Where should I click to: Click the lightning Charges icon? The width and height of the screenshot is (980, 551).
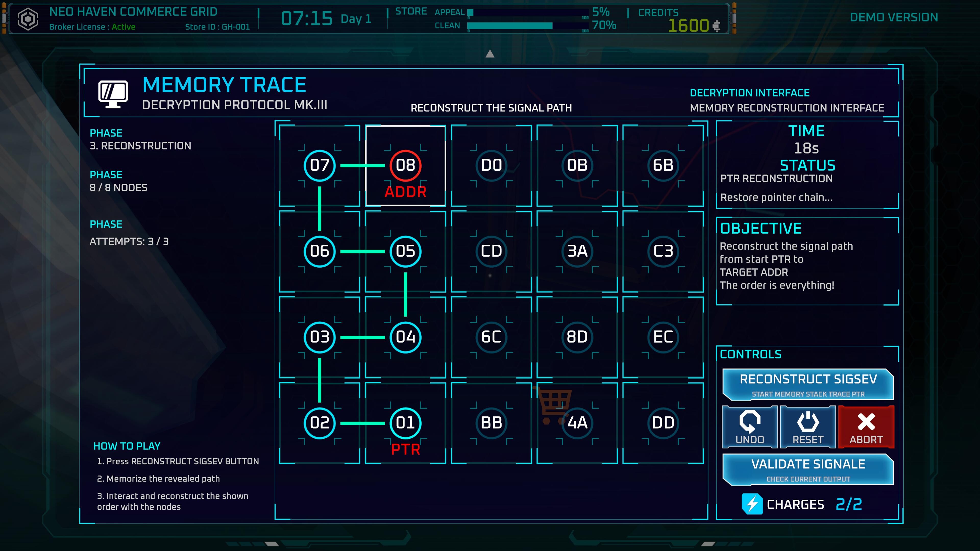[x=752, y=504]
